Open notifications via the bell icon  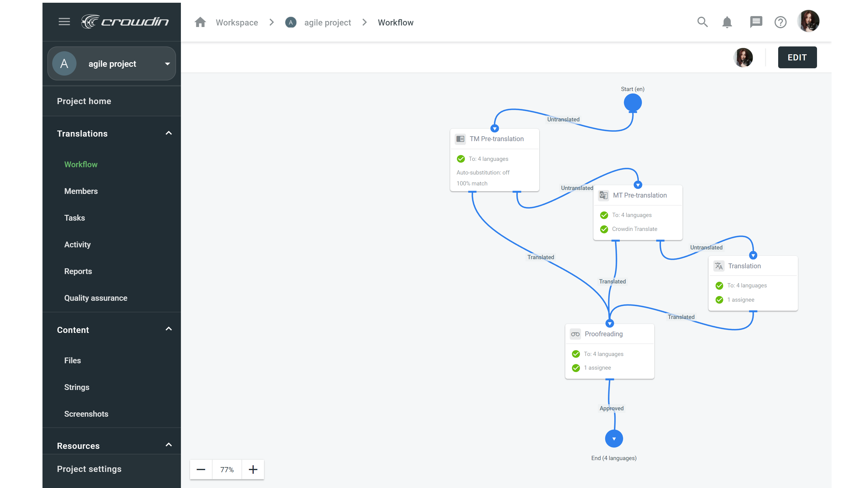click(727, 22)
